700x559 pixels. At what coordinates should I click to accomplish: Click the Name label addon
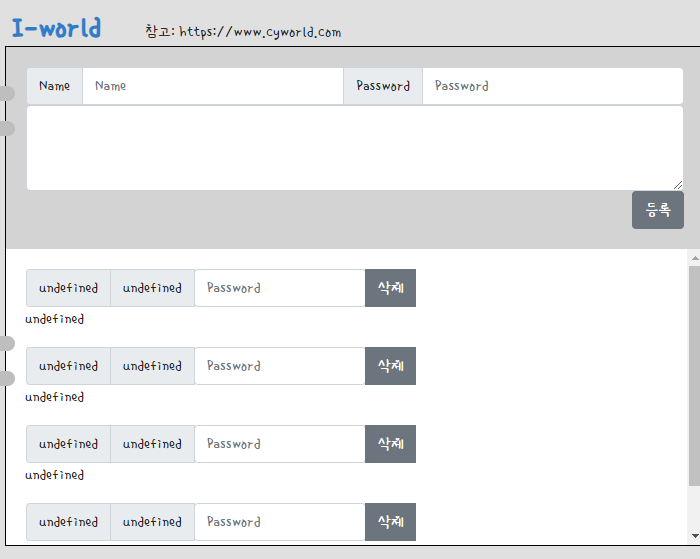54,86
